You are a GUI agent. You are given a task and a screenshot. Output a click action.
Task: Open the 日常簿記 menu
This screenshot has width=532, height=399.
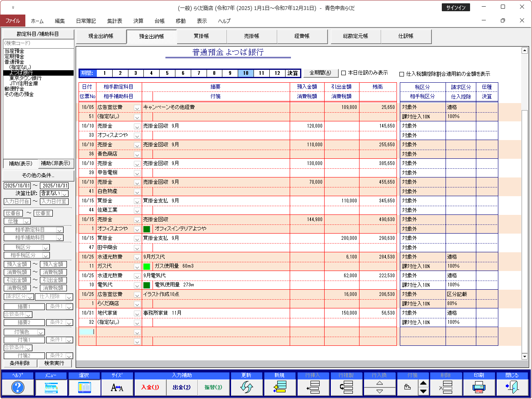click(86, 21)
